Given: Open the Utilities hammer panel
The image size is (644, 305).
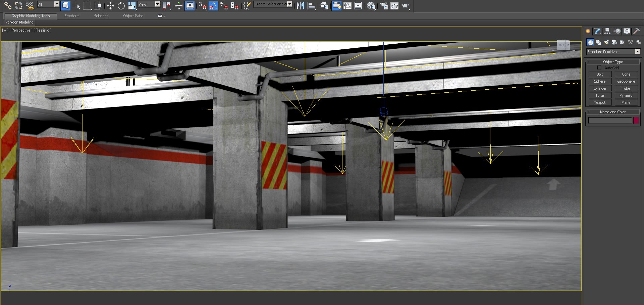Looking at the screenshot, I should (636, 31).
